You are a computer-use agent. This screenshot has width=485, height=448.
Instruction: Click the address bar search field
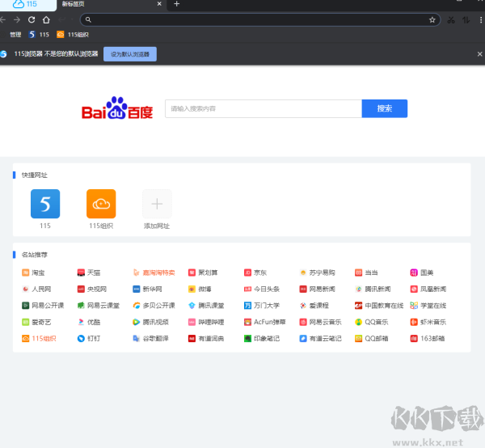coord(259,19)
